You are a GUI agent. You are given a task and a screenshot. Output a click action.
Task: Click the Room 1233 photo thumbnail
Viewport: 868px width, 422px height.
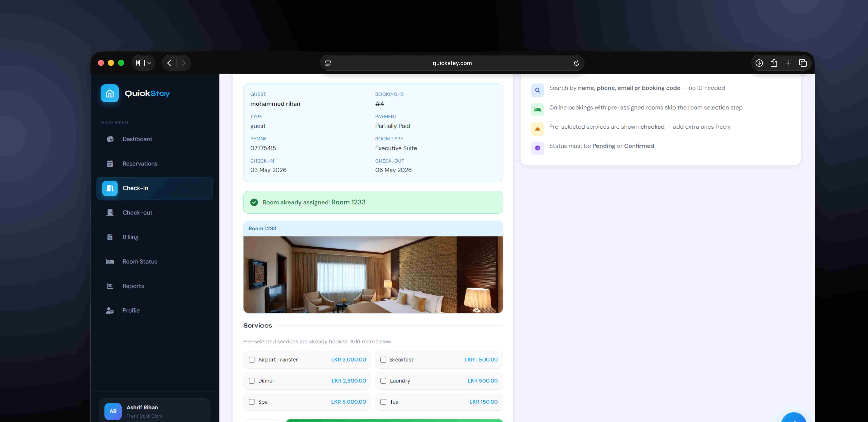(x=373, y=275)
